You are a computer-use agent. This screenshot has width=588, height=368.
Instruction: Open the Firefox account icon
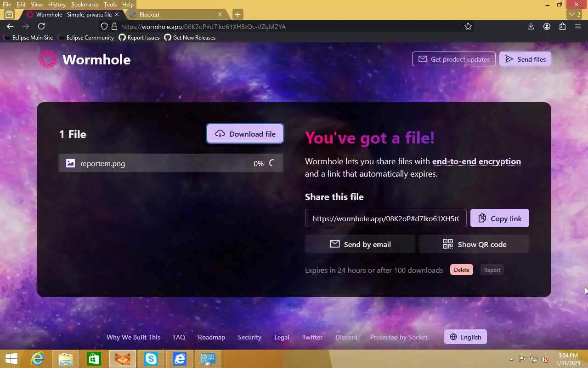[x=547, y=26]
